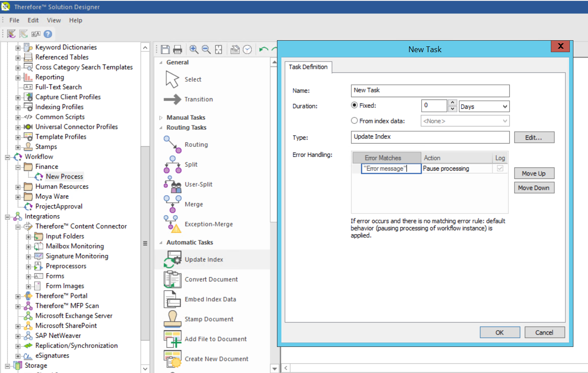Collapse the General section triangle
Image resolution: width=588 pixels, height=373 pixels.
(161, 62)
